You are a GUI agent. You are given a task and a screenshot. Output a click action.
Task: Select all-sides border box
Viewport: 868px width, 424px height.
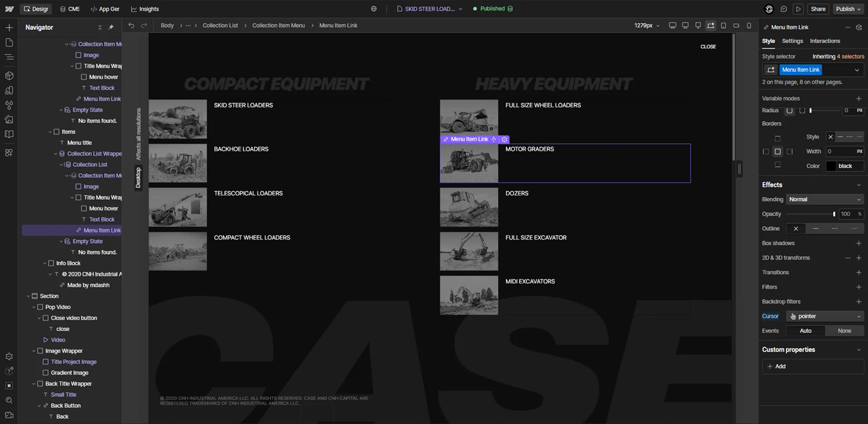click(778, 152)
